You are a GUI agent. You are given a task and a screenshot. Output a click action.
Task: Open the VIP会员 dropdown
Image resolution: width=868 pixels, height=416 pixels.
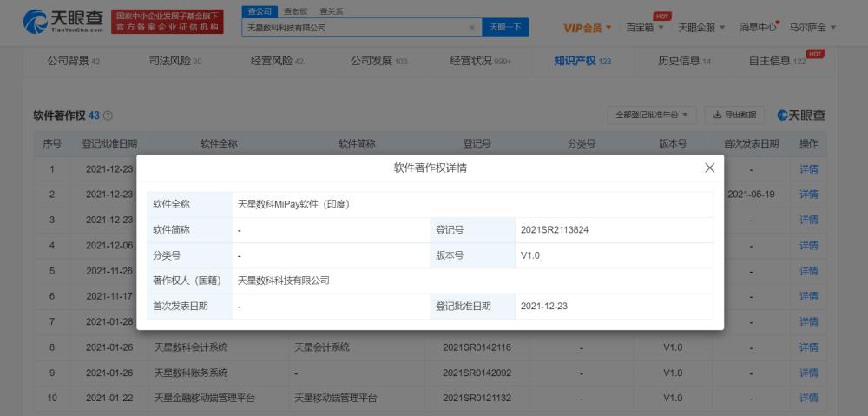[588, 27]
